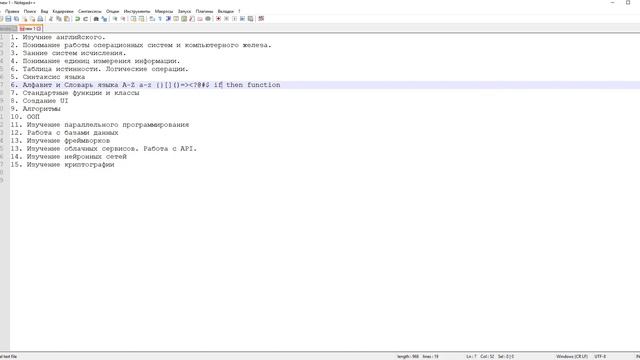Click line '5. Синтаксис языка'

[48, 77]
